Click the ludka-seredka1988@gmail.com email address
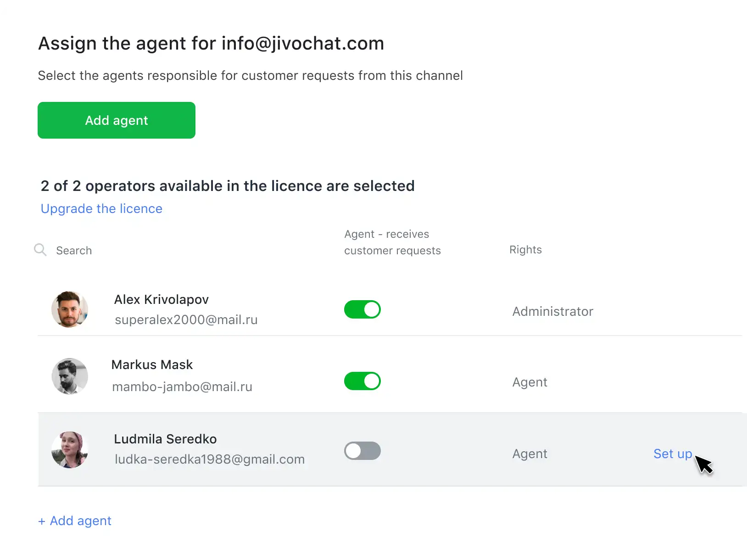 point(210,459)
